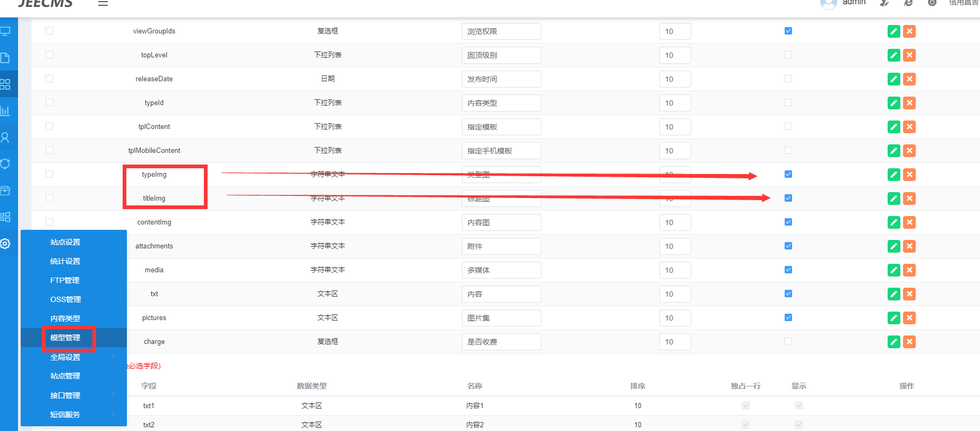Open 模型管理 in the settings menu
This screenshot has width=980, height=431.
65,338
